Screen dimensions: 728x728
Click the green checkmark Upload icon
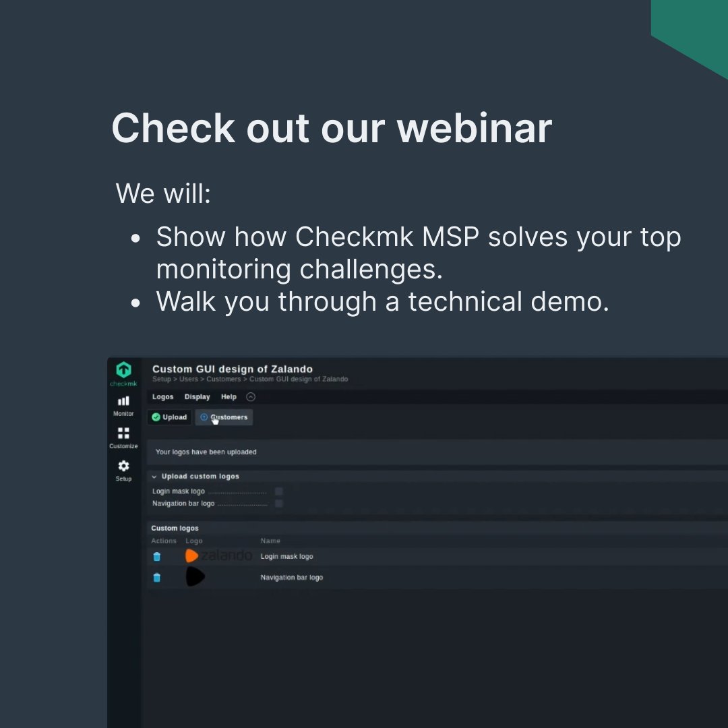point(156,417)
